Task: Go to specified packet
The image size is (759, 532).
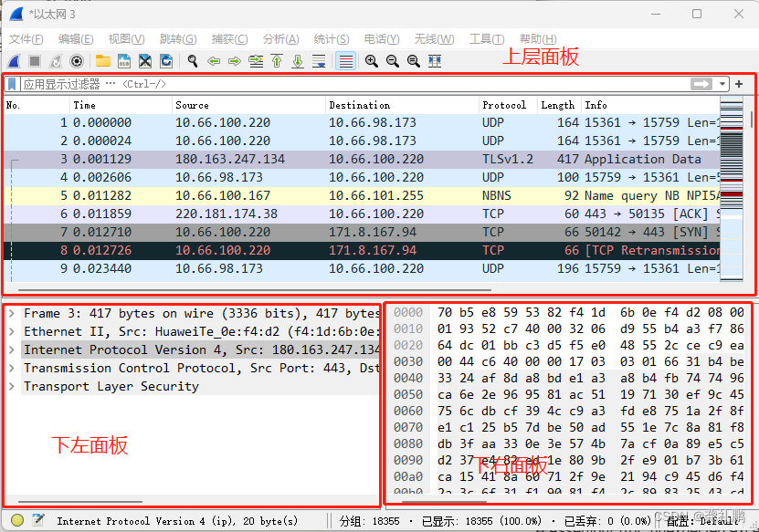Action: pyautogui.click(x=256, y=61)
